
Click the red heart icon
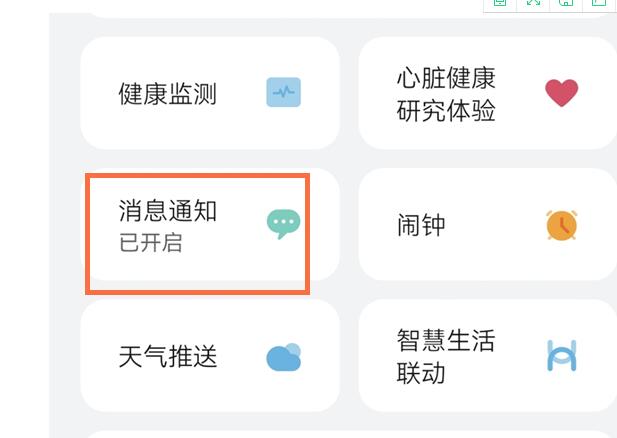pyautogui.click(x=561, y=93)
